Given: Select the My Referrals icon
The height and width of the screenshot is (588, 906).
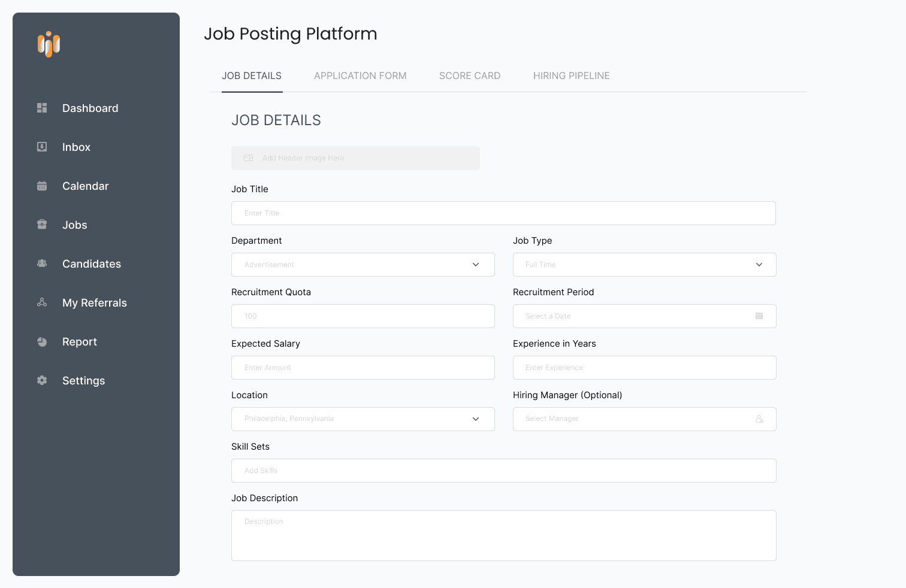Looking at the screenshot, I should pyautogui.click(x=41, y=302).
